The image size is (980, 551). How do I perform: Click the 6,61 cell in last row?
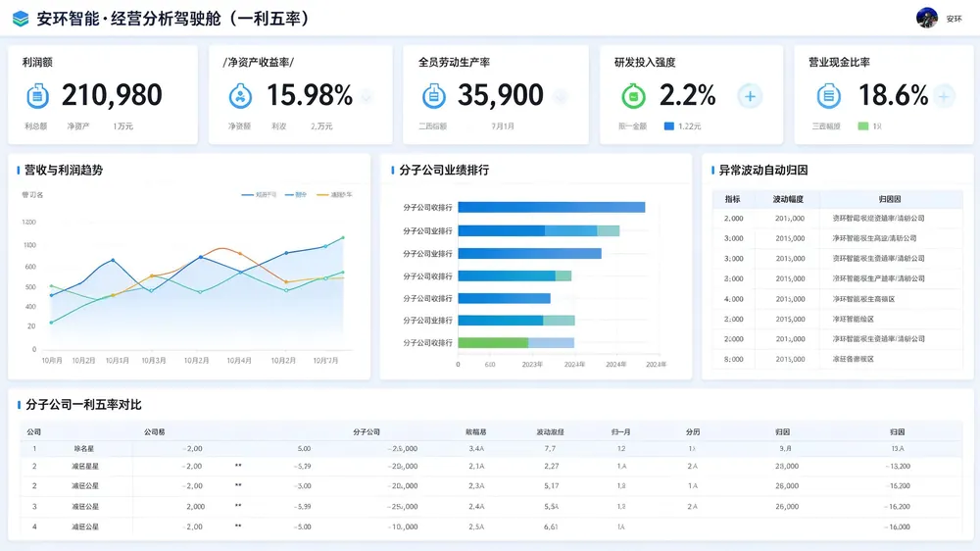click(551, 526)
